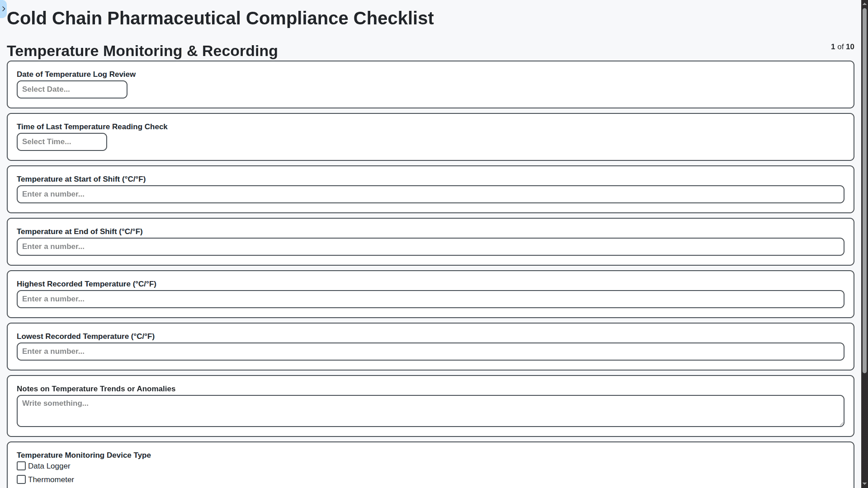The image size is (868, 488).
Task: Expand the sidebar using the chevron
Action: [4, 9]
